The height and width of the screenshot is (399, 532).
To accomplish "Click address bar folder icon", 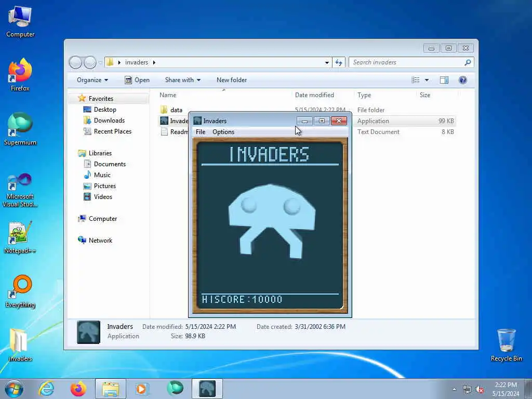I will point(110,62).
